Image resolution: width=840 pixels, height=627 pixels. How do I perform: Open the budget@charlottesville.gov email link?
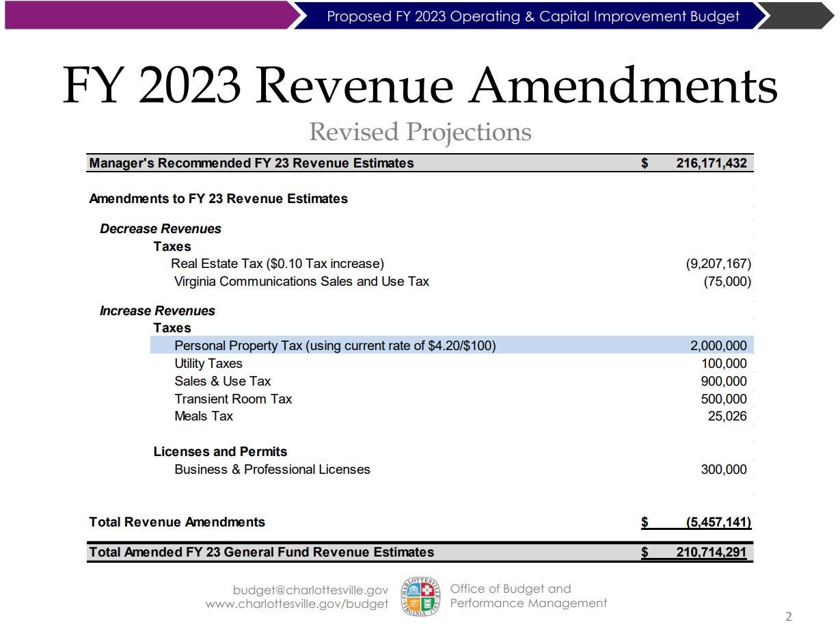click(x=310, y=590)
